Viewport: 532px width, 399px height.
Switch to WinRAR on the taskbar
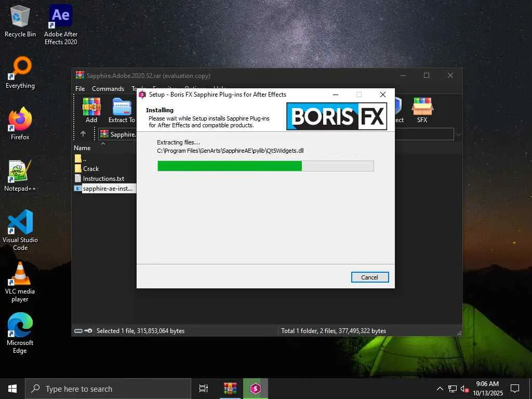[x=230, y=389]
